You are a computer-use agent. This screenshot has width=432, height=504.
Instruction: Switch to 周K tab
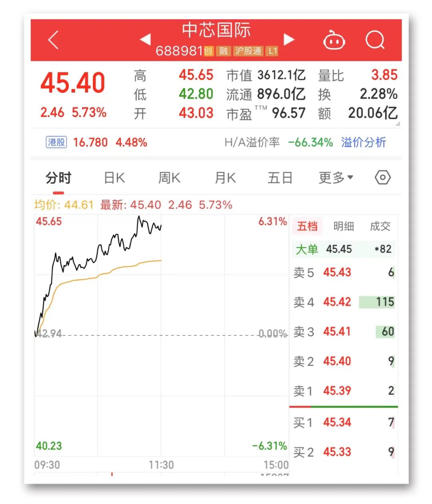170,178
